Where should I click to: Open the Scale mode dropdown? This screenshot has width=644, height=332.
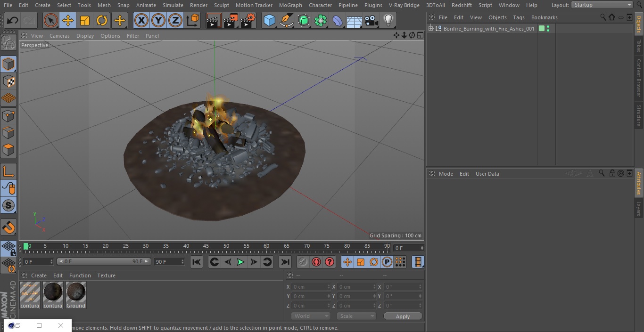tap(356, 316)
